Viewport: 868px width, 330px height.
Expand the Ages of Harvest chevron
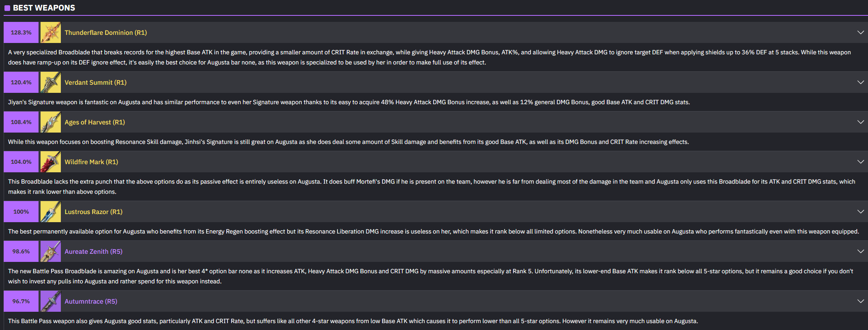point(860,122)
